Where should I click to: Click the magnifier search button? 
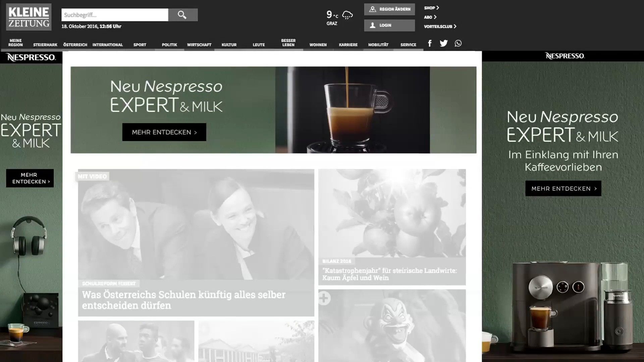[x=183, y=15]
